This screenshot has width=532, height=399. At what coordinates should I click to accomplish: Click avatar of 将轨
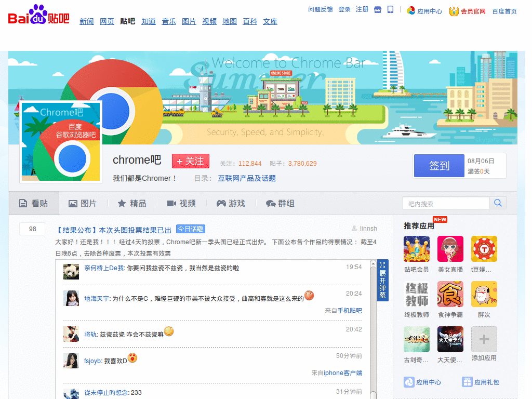pos(71,334)
